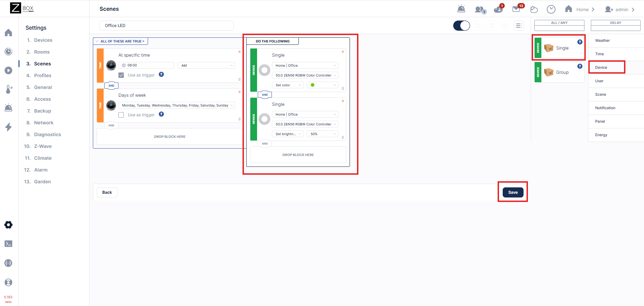
Task: Click the DELAY block
Action: 616,25
